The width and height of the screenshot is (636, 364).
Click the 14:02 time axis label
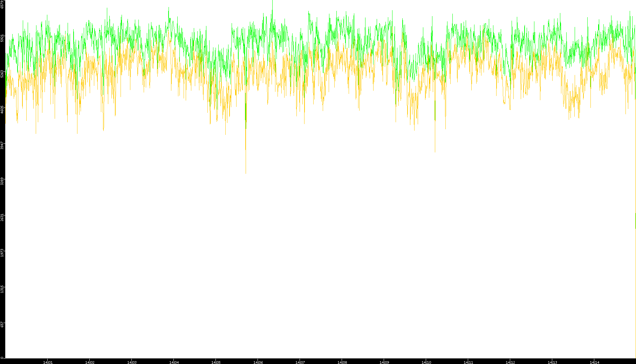coord(90,362)
